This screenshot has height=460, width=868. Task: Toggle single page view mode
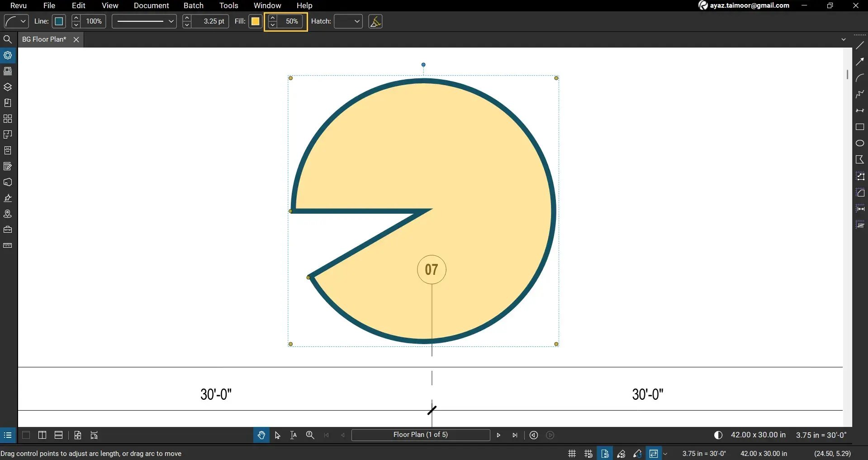[25, 435]
